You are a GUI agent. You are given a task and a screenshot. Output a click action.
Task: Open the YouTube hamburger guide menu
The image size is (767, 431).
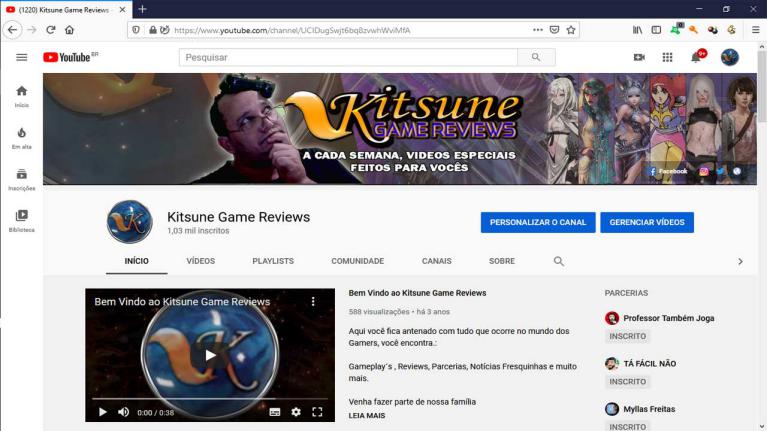point(21,57)
